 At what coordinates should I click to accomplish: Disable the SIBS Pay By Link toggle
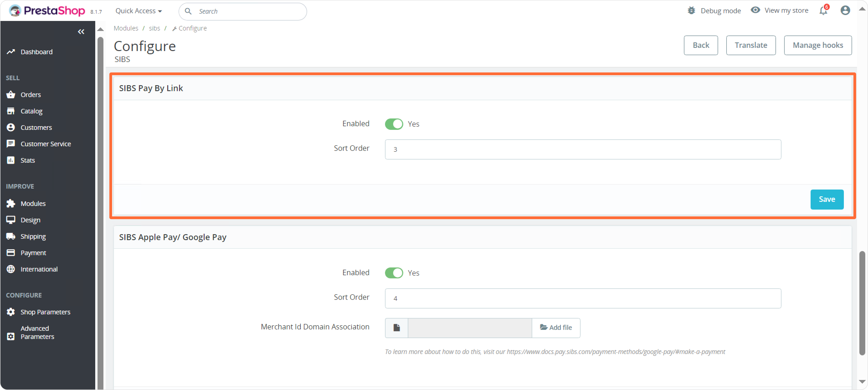[394, 124]
